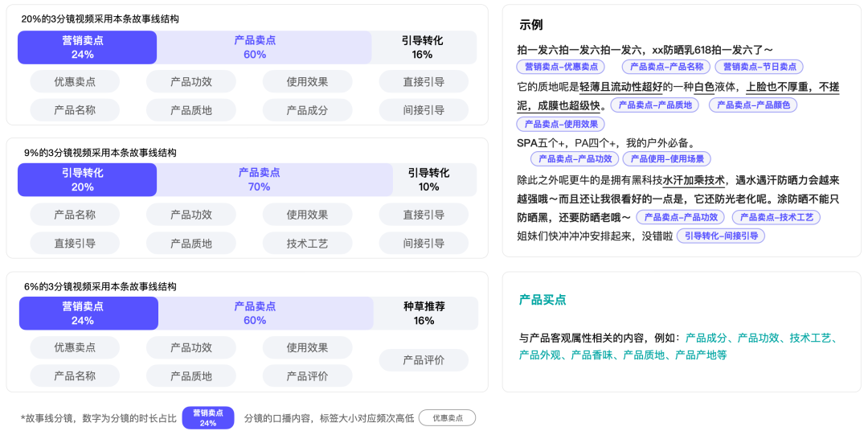Click the 技术工艺 gray pill

[x=307, y=243]
